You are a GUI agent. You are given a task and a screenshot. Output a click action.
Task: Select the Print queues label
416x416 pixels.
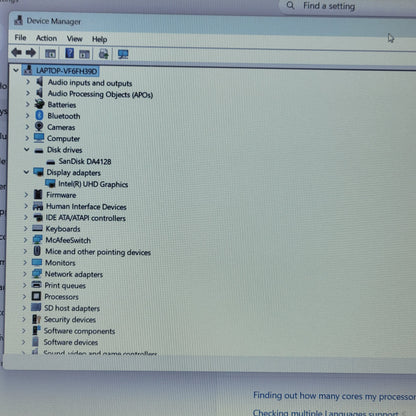[65, 286]
